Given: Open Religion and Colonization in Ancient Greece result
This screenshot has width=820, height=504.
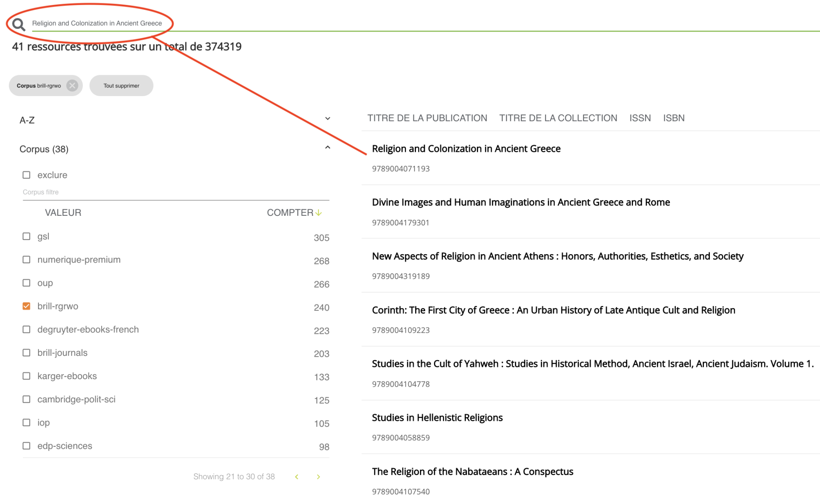Looking at the screenshot, I should coord(466,149).
